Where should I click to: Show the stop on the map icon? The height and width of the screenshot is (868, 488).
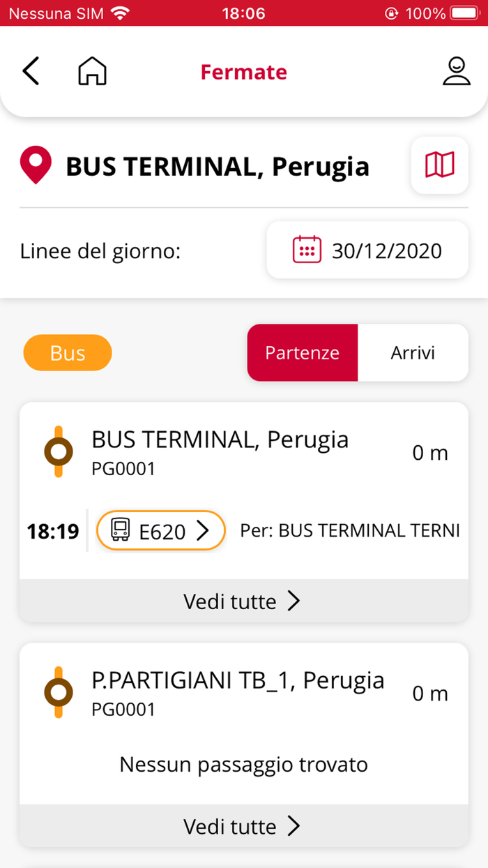click(x=440, y=165)
